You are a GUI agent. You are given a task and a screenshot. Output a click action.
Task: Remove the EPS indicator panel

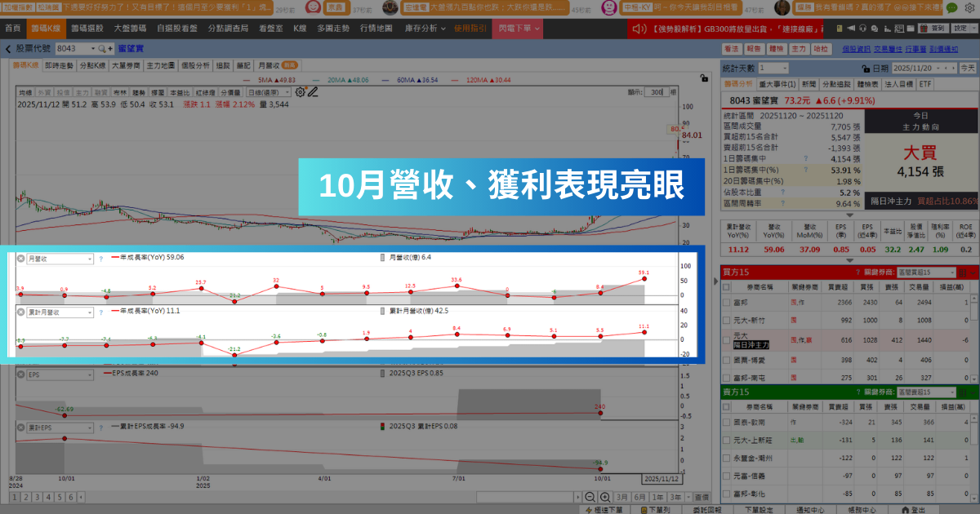[x=21, y=374]
